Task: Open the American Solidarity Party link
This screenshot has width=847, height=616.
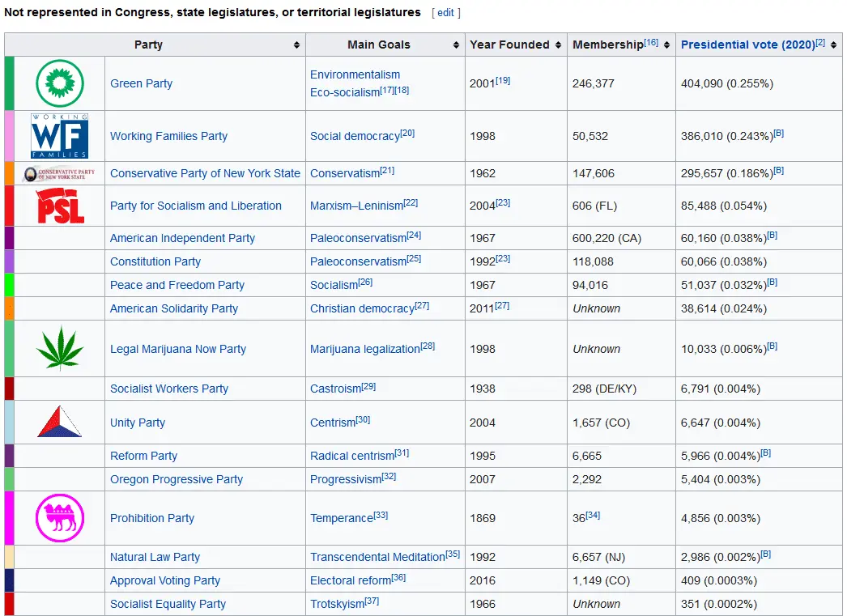Action: [174, 308]
